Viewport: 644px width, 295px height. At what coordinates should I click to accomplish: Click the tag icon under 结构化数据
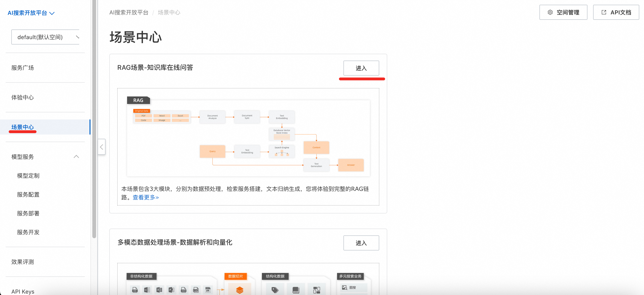coord(275,290)
